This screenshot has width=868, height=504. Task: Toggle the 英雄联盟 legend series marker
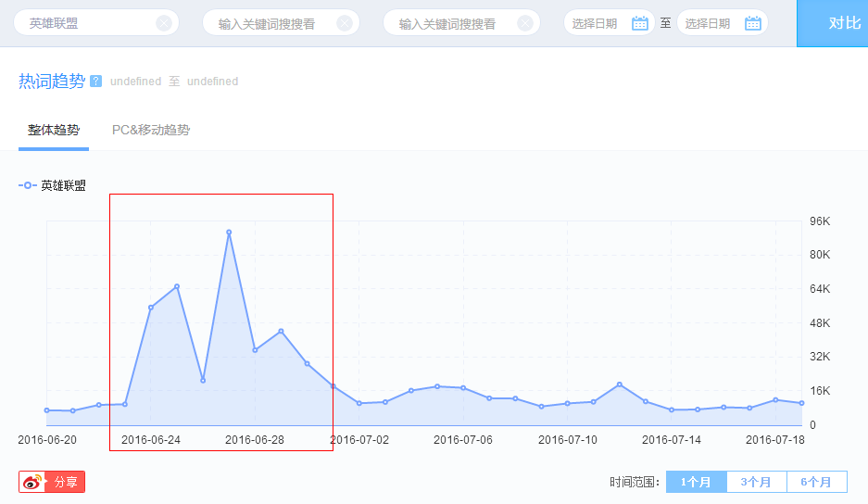click(27, 185)
